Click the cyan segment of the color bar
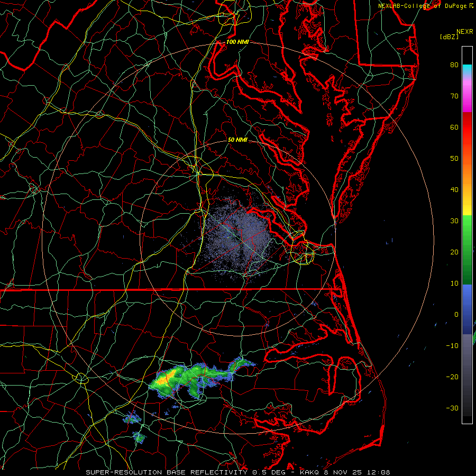 (467, 69)
